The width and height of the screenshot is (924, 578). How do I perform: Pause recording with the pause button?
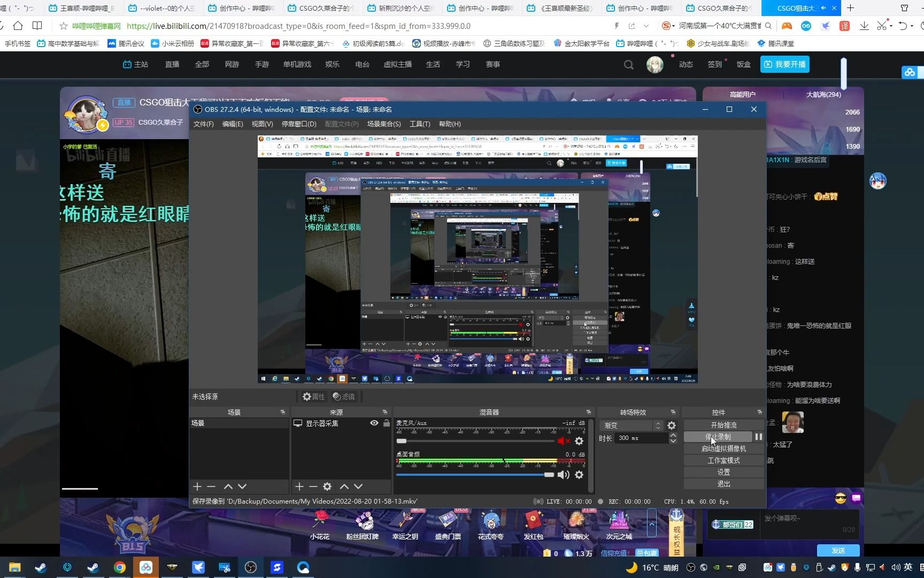tap(759, 437)
